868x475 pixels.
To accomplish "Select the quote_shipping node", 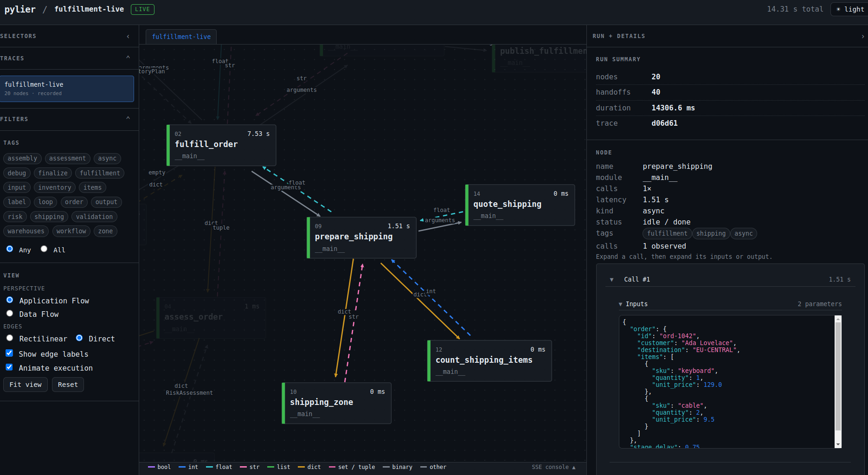I will [520, 205].
